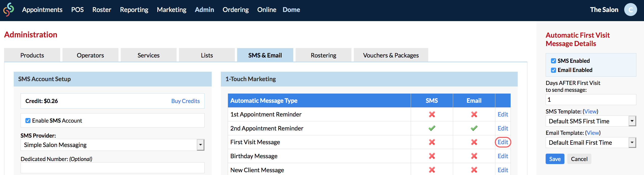Click red cross SMS icon for 1st Appointment Reminder
This screenshot has width=644, height=175.
pos(432,114)
